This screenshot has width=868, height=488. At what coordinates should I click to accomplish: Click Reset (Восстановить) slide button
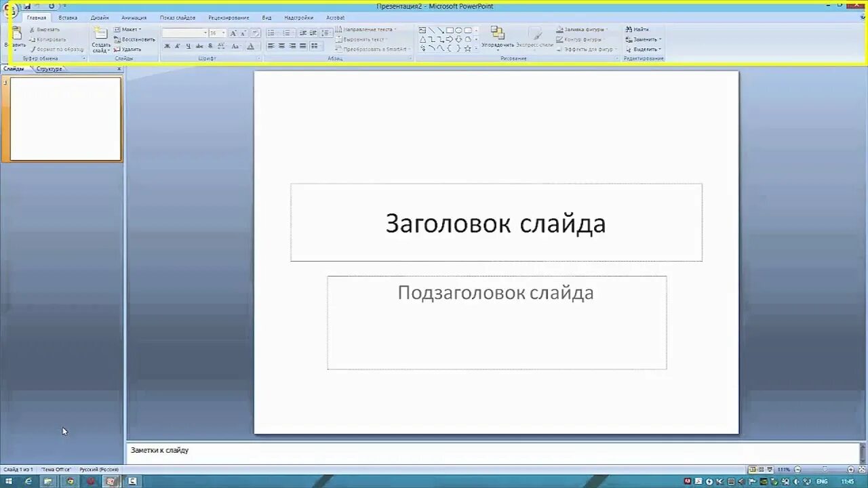tap(134, 39)
